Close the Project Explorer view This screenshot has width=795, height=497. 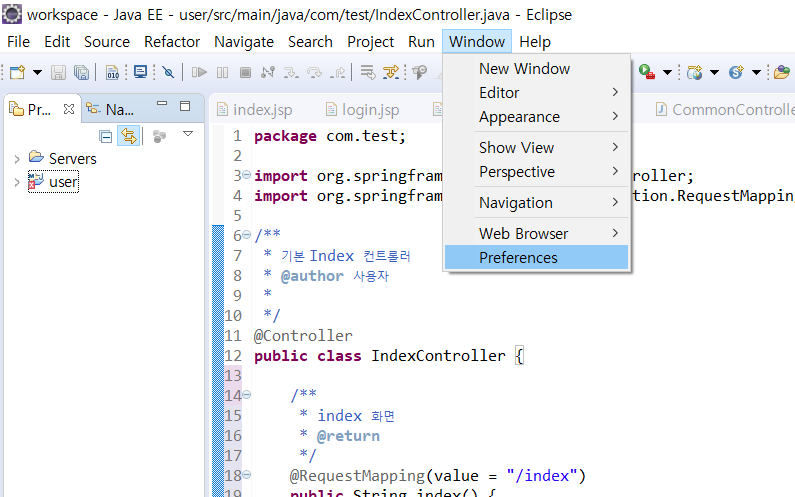click(69, 109)
